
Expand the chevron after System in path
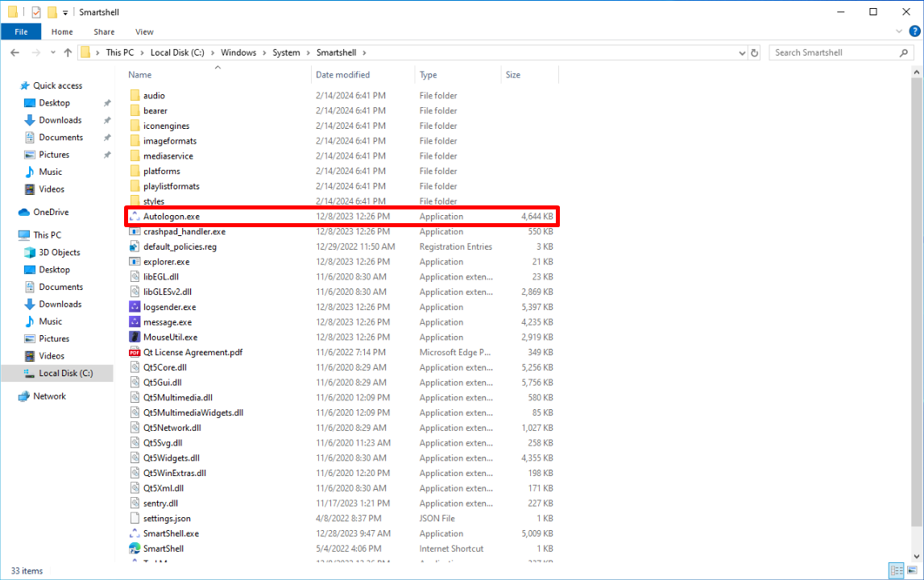(309, 52)
